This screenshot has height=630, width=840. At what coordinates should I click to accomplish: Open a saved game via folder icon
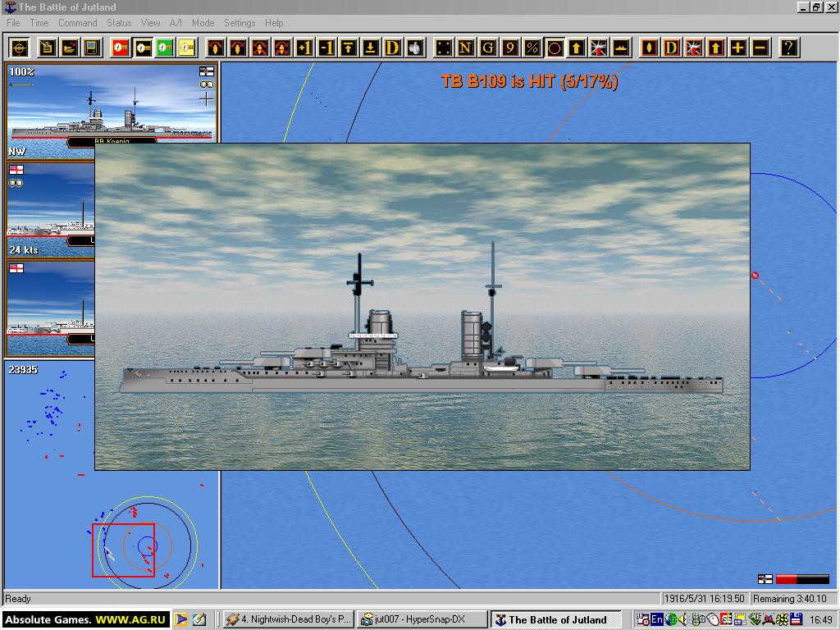[70, 48]
